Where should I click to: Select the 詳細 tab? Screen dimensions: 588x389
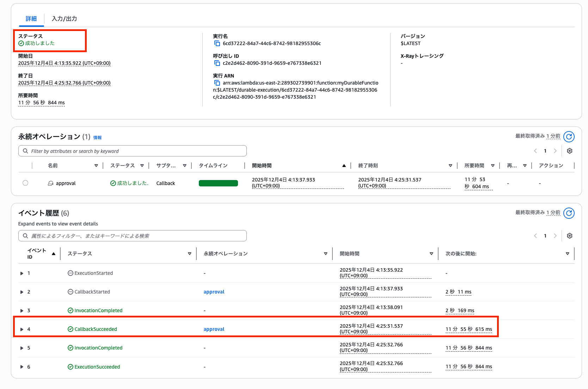[31, 19]
